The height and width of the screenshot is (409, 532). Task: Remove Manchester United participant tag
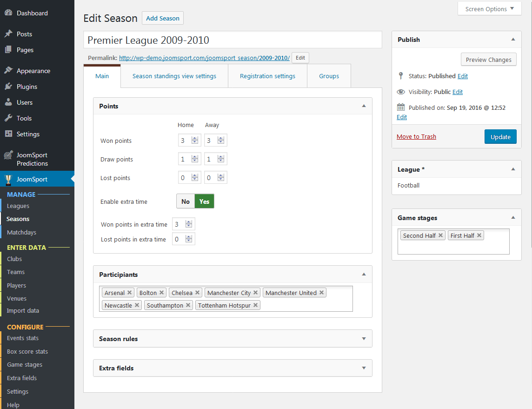pyautogui.click(x=321, y=293)
